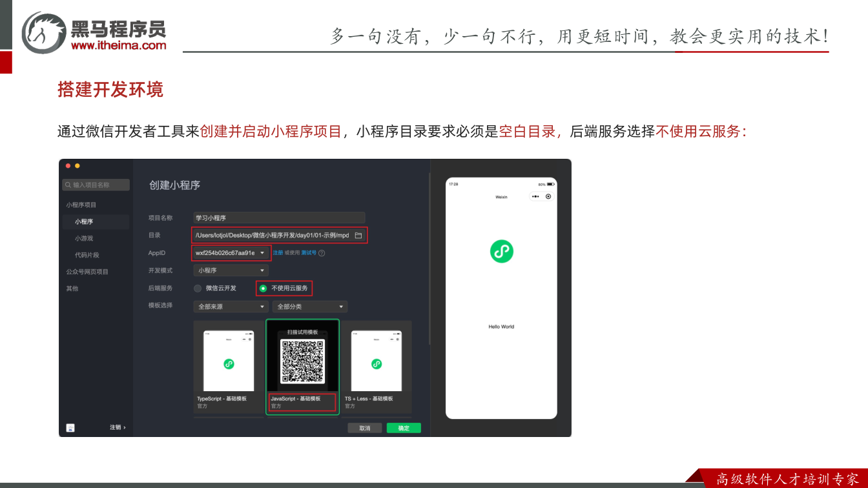Click the circular close icon in the preview capsule

click(x=548, y=196)
